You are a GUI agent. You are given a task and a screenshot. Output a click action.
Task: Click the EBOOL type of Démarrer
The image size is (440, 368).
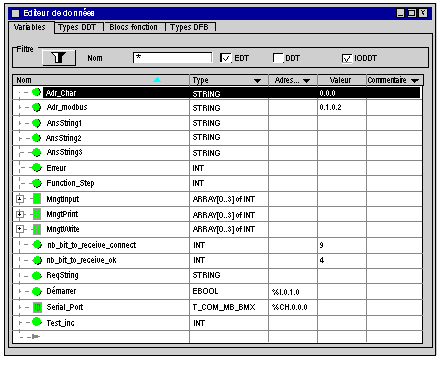tap(205, 291)
